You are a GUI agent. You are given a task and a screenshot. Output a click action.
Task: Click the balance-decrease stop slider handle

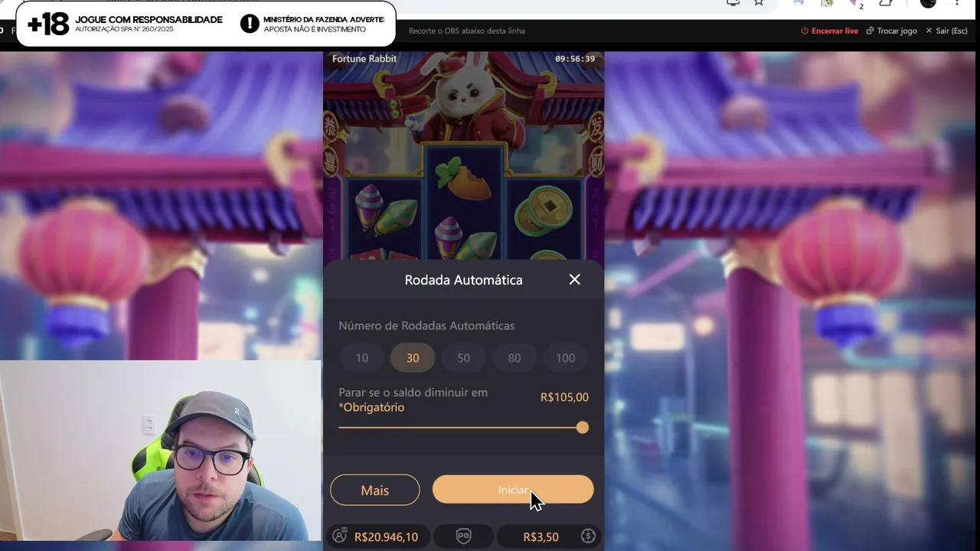[583, 428]
